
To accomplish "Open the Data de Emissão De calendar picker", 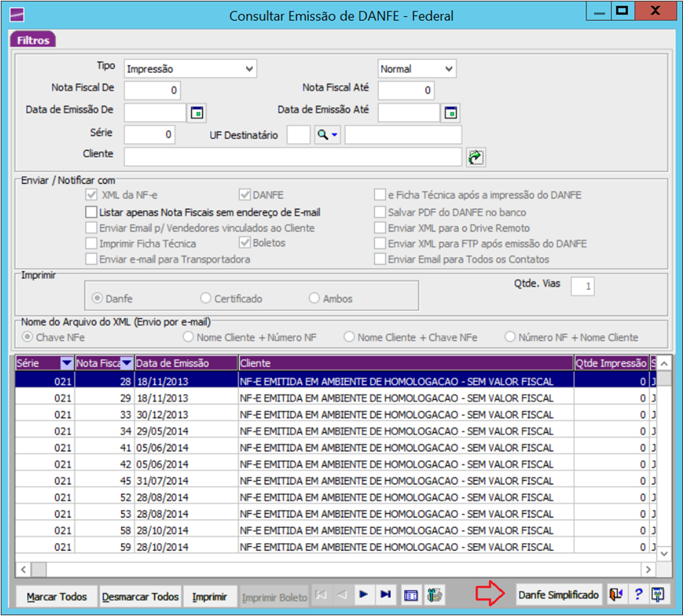I will [197, 113].
